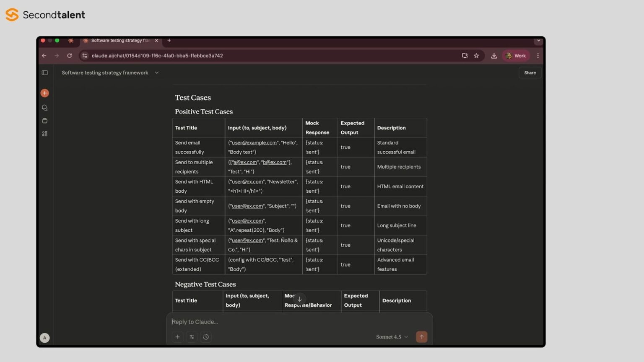
Task: Click the clock history icon in composer
Action: 206,337
